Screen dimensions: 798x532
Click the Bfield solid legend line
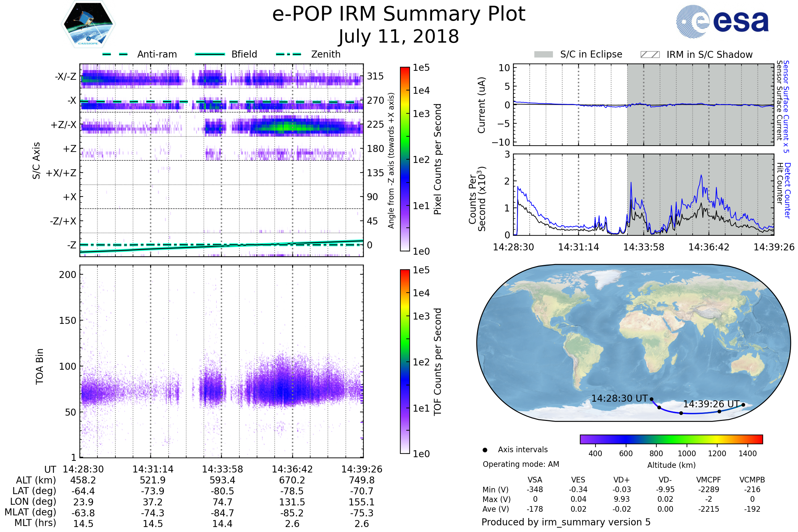(210, 54)
